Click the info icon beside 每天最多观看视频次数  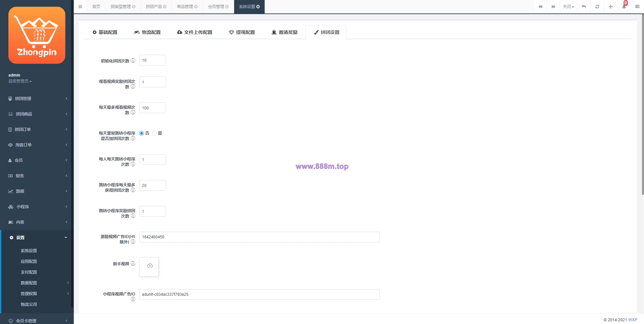pos(133,112)
